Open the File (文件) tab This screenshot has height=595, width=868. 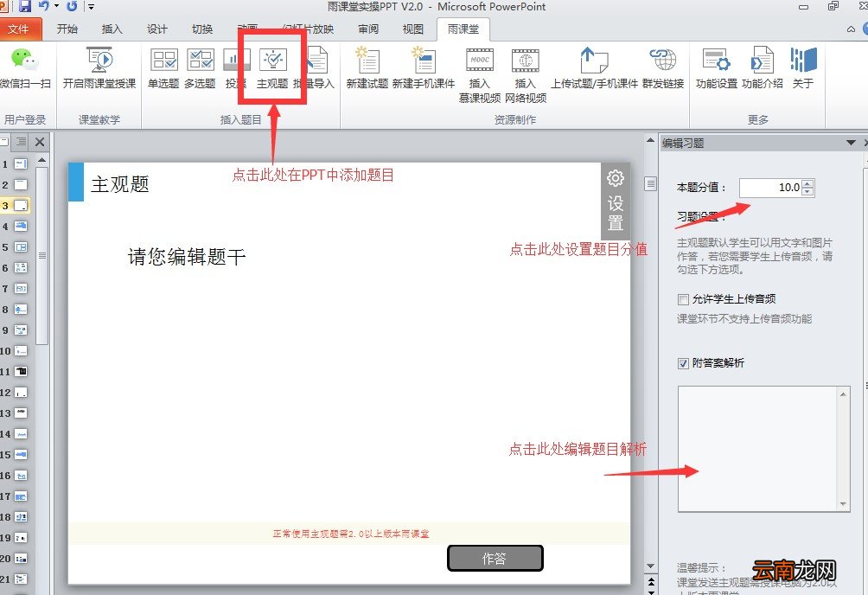pyautogui.click(x=18, y=29)
